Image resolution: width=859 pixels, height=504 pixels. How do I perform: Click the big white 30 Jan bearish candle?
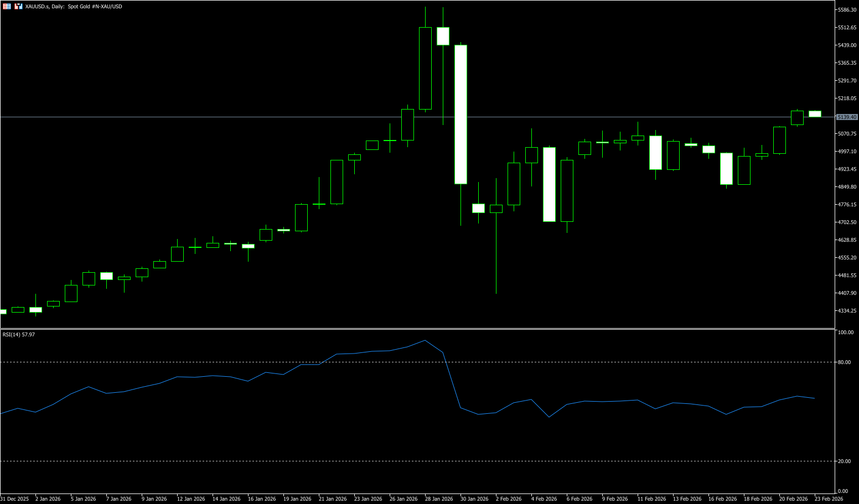(x=460, y=114)
